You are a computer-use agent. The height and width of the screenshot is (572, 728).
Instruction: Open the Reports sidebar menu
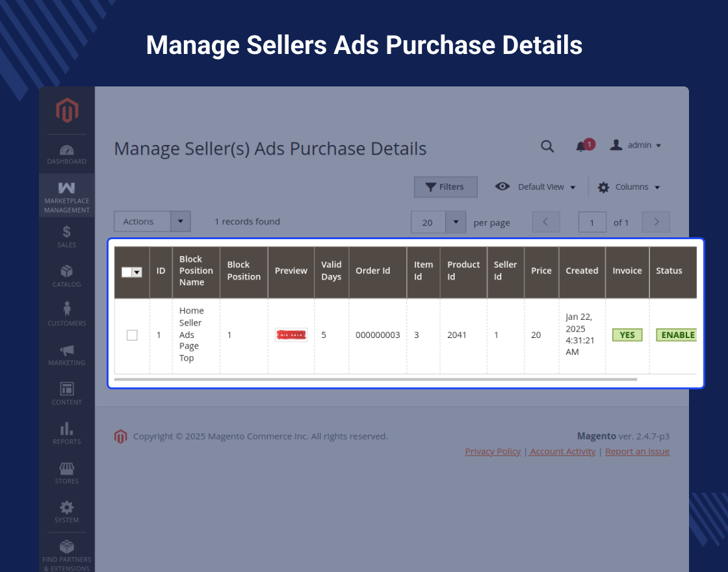[67, 433]
